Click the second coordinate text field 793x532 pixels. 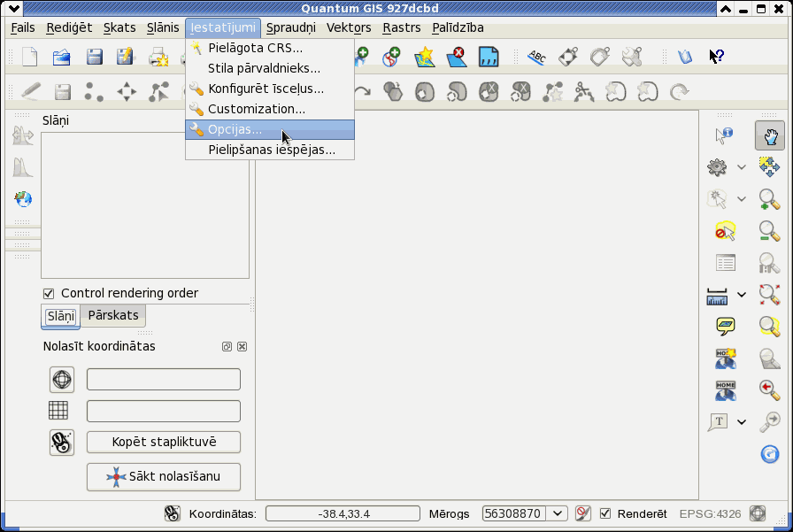pos(164,411)
